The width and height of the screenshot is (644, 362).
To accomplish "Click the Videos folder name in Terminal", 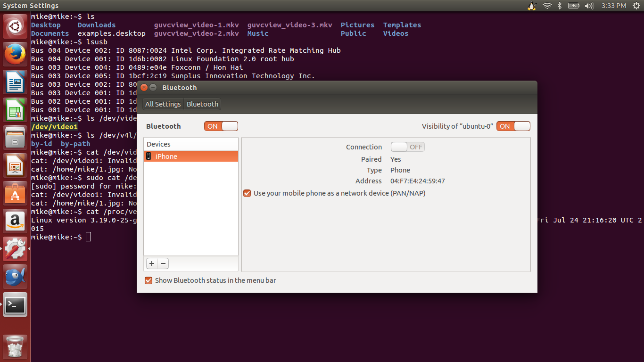I will (x=396, y=33).
